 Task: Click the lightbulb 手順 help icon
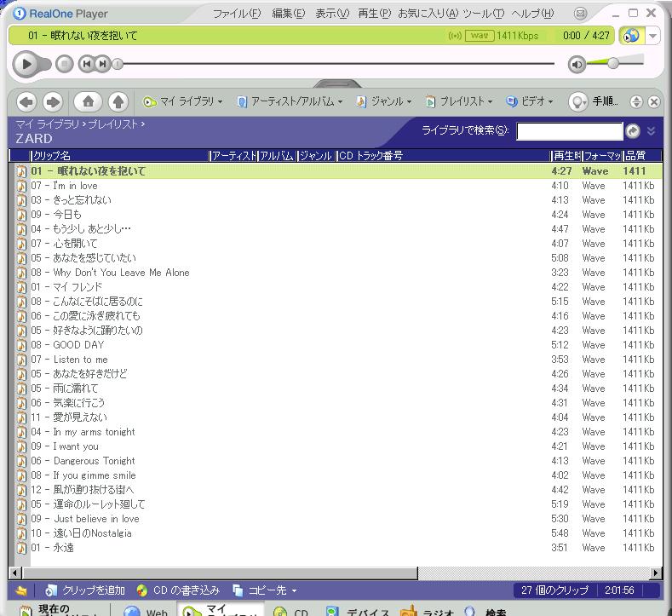pyautogui.click(x=577, y=102)
